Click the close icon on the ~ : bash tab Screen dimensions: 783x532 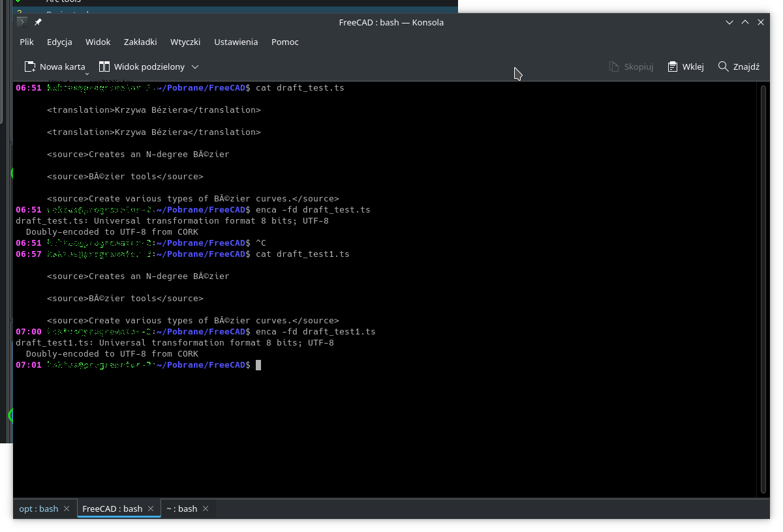[205, 509]
